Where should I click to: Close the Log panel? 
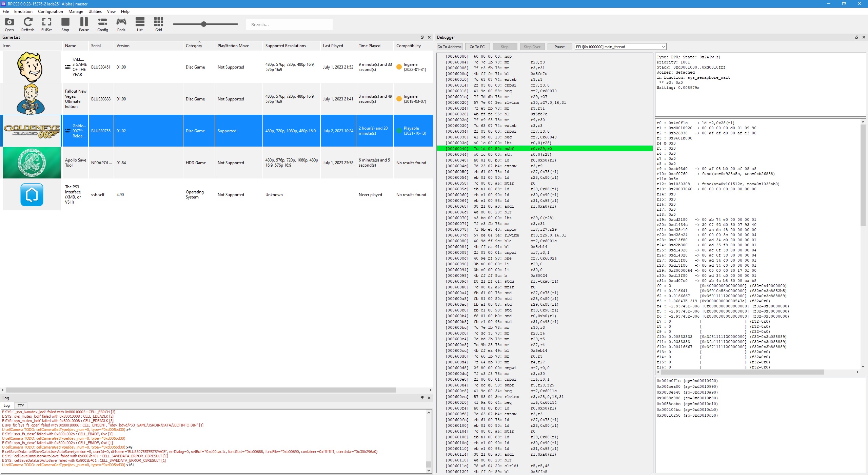tap(429, 398)
